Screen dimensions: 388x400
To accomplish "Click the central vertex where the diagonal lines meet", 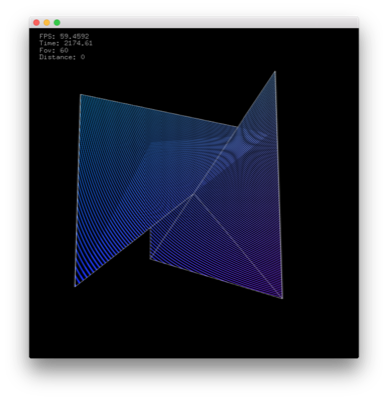I will point(193,194).
